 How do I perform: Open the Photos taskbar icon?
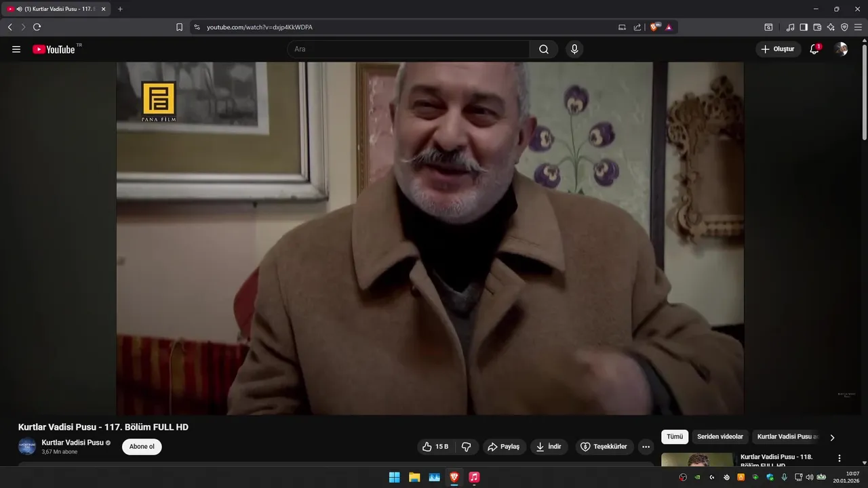point(434,477)
